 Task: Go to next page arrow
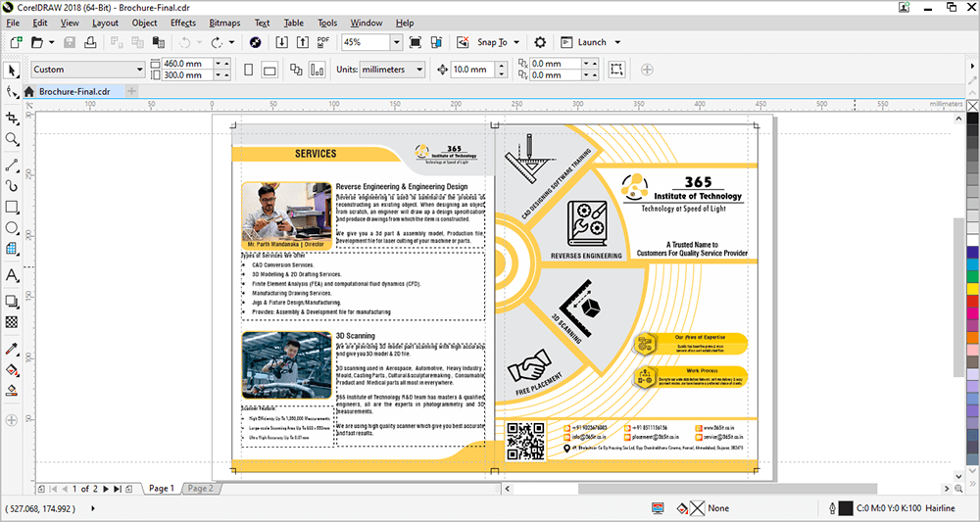[x=106, y=489]
